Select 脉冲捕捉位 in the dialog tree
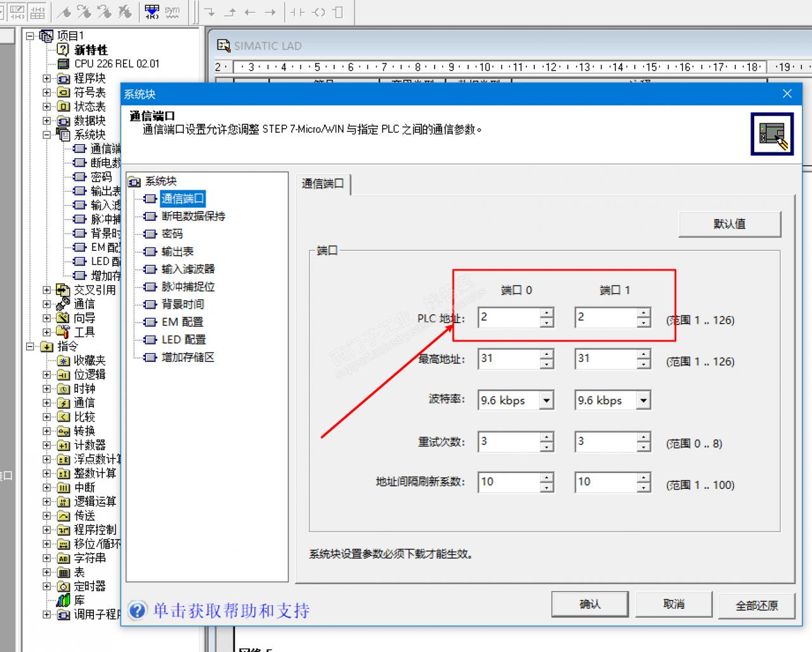Screen dimensions: 812x652 coord(188,287)
